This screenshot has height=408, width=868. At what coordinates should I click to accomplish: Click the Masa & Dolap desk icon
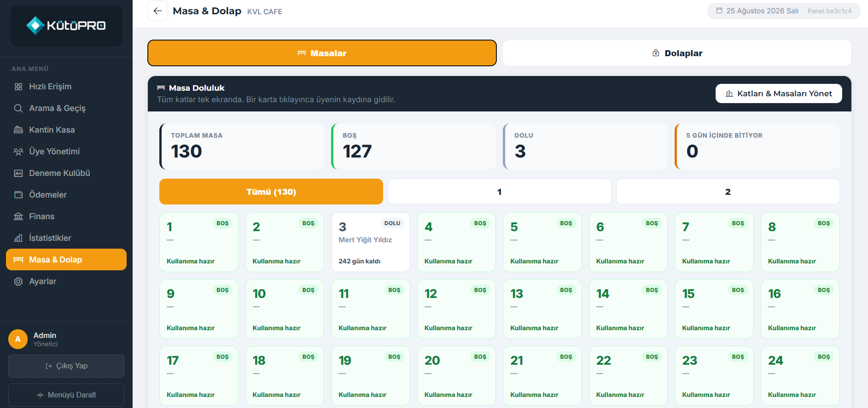click(18, 260)
